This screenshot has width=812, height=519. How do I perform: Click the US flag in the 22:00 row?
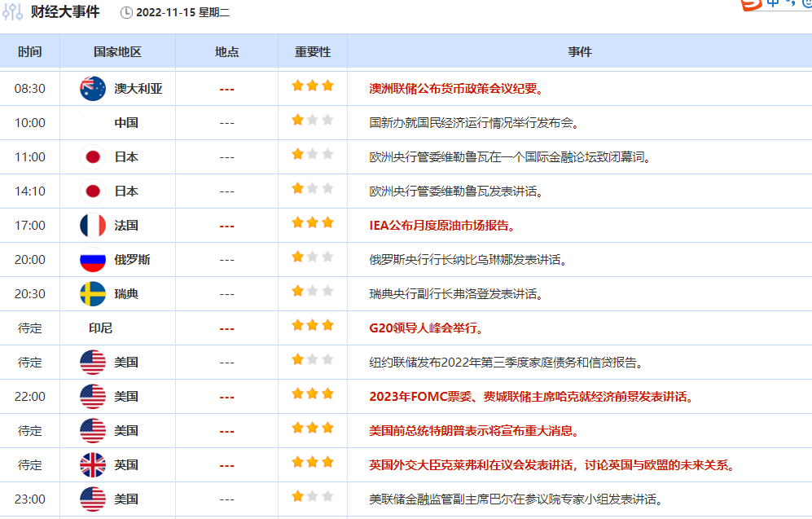click(x=93, y=396)
